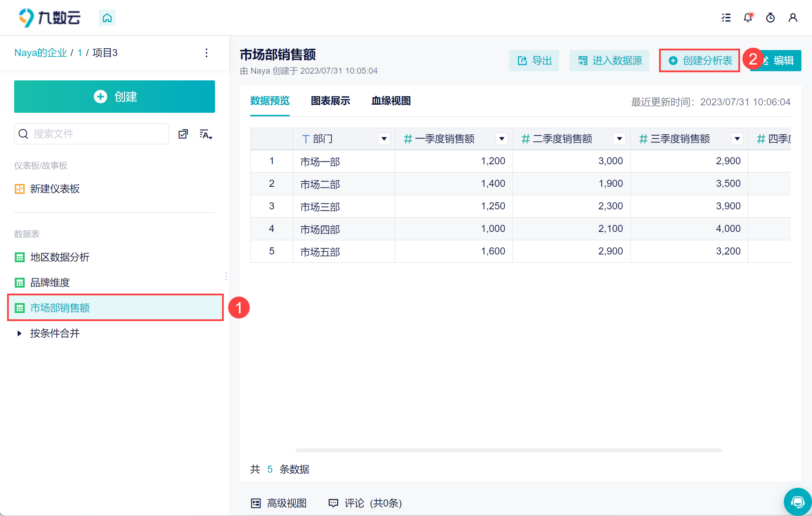The image size is (812, 516).
Task: Open the user profile icon
Action: tap(793, 18)
